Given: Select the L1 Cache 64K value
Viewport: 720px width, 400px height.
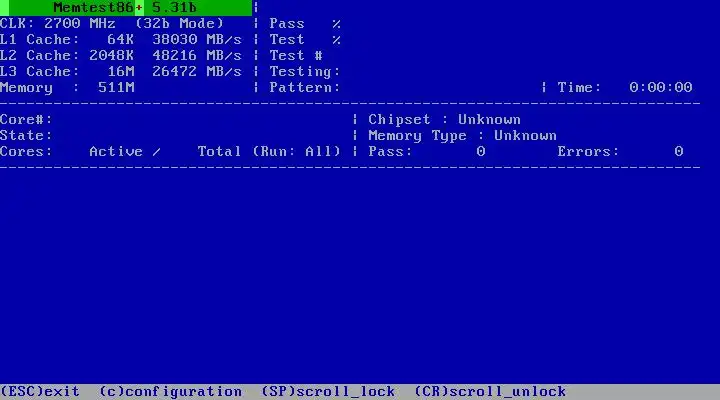Looking at the screenshot, I should (x=120, y=39).
